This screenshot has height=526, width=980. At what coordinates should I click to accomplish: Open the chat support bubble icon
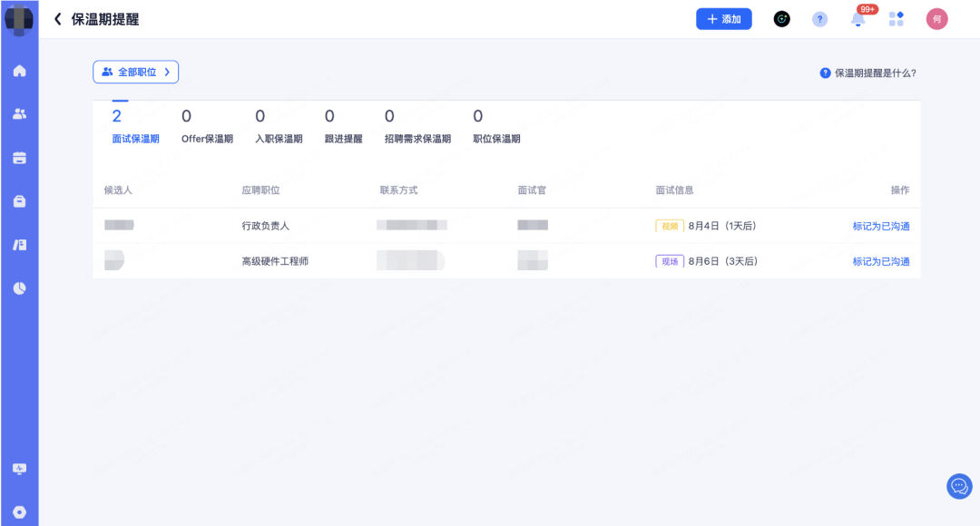[959, 486]
